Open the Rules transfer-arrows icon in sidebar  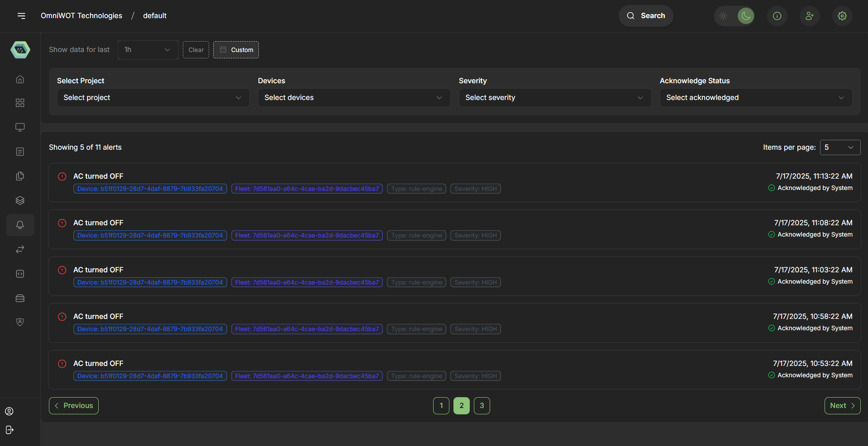[x=20, y=249]
